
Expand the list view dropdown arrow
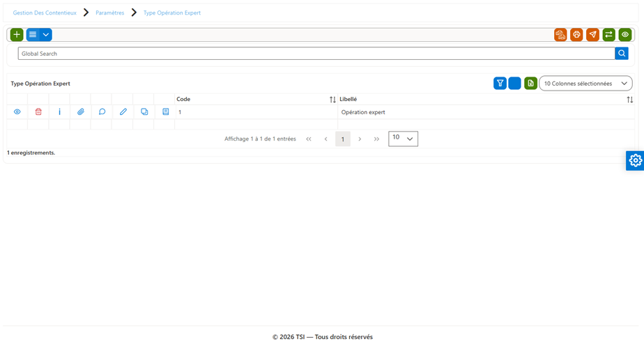click(45, 35)
